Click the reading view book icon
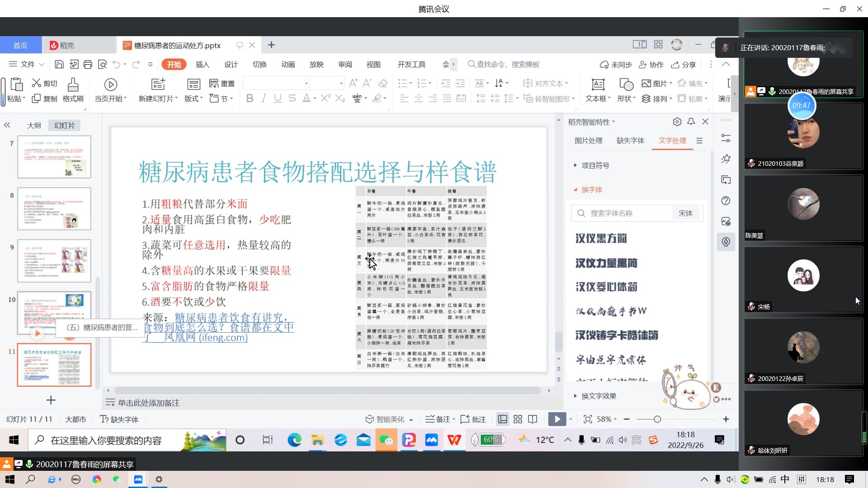Image resolution: width=868 pixels, height=488 pixels. [533, 419]
